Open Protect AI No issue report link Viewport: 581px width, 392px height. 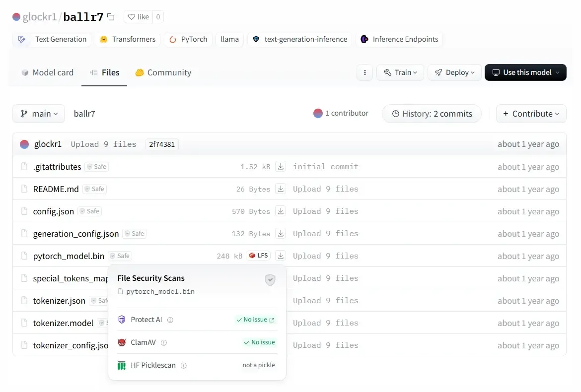[x=256, y=320]
